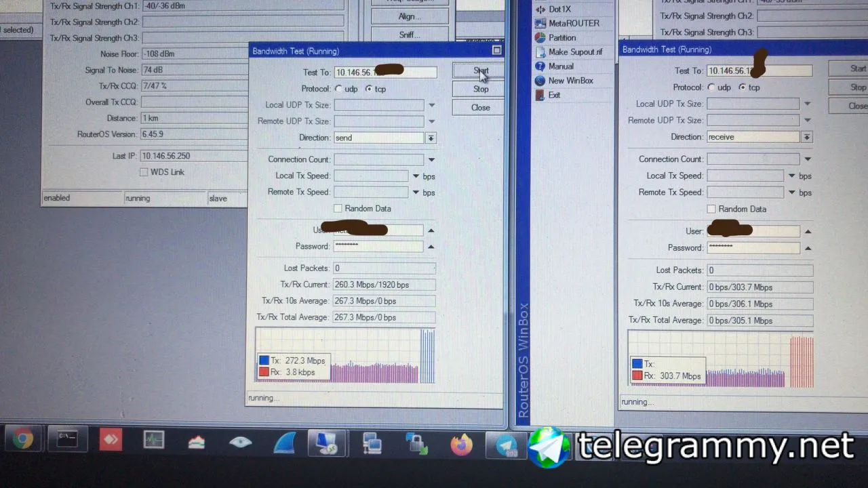Open Google Chrome from the taskbar
868x488 pixels.
coord(22,441)
